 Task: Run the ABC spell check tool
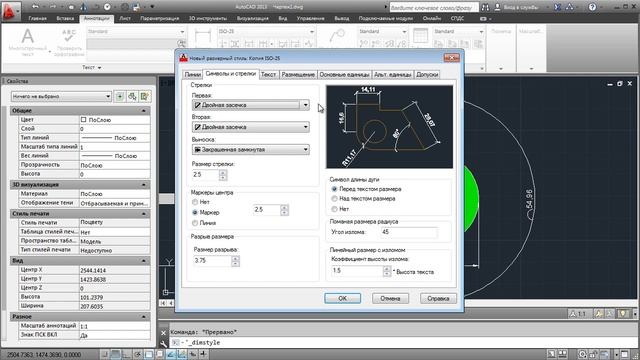(x=69, y=41)
